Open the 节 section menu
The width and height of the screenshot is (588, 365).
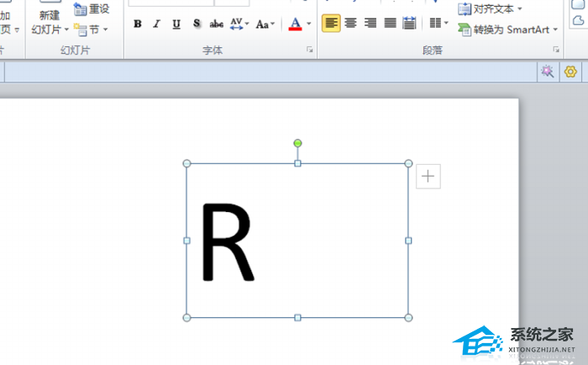click(92, 29)
